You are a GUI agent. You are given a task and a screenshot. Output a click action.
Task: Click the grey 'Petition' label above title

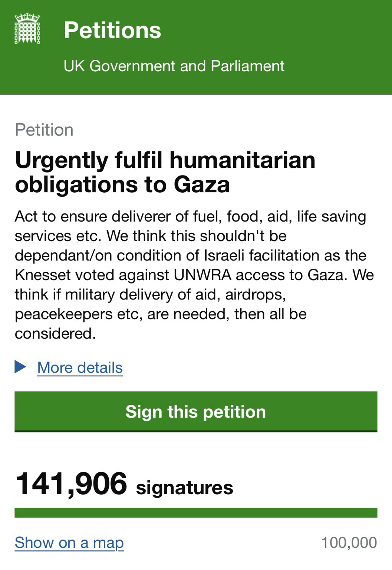click(x=44, y=130)
